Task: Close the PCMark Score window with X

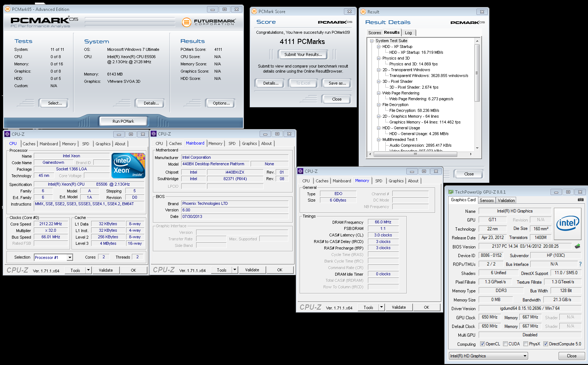Action: point(349,11)
